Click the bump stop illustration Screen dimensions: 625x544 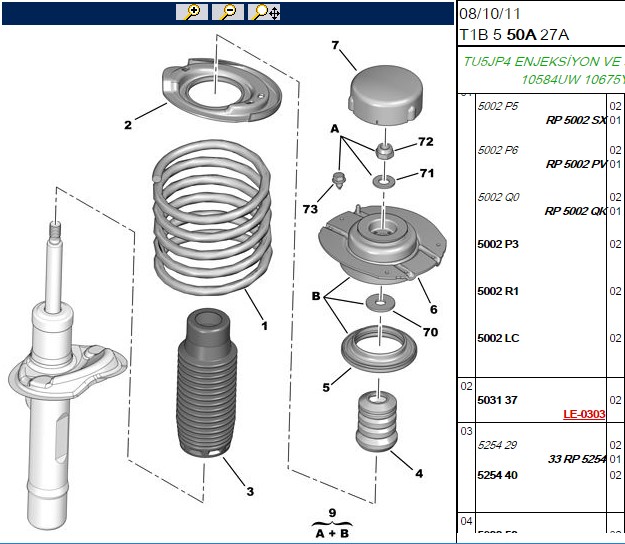(376, 422)
